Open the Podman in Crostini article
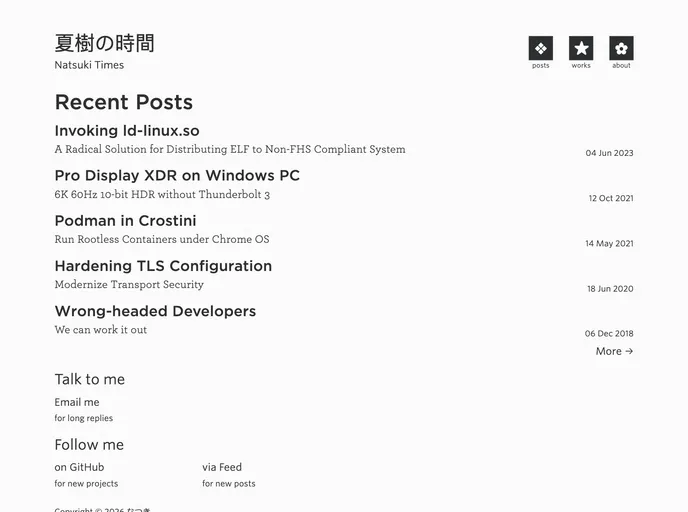Image resolution: width=688 pixels, height=512 pixels. (x=125, y=221)
